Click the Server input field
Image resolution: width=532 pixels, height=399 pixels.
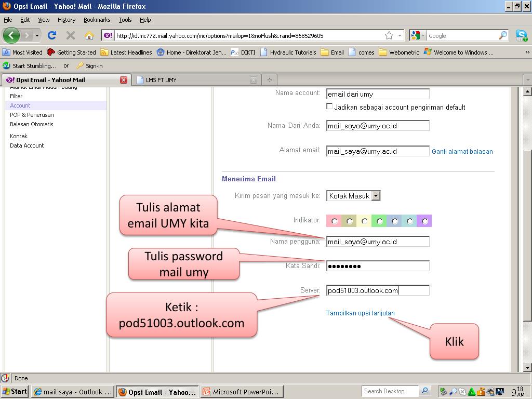pos(378,290)
